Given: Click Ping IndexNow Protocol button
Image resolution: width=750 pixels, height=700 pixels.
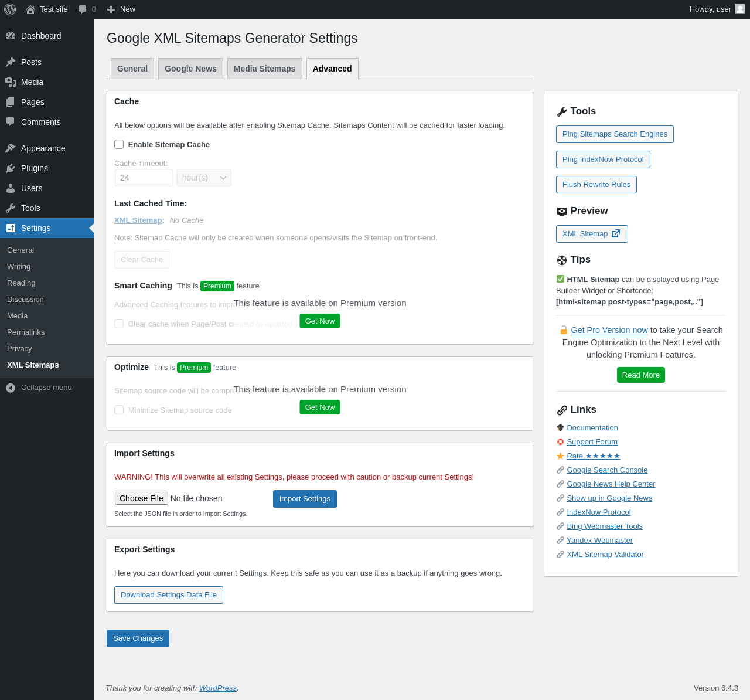Looking at the screenshot, I should tap(603, 159).
